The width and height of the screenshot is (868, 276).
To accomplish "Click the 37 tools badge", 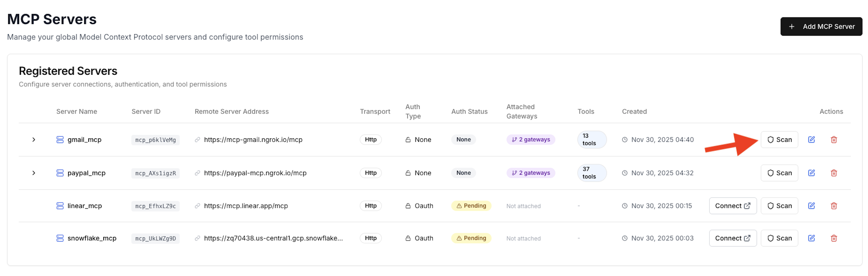I will coord(592,173).
